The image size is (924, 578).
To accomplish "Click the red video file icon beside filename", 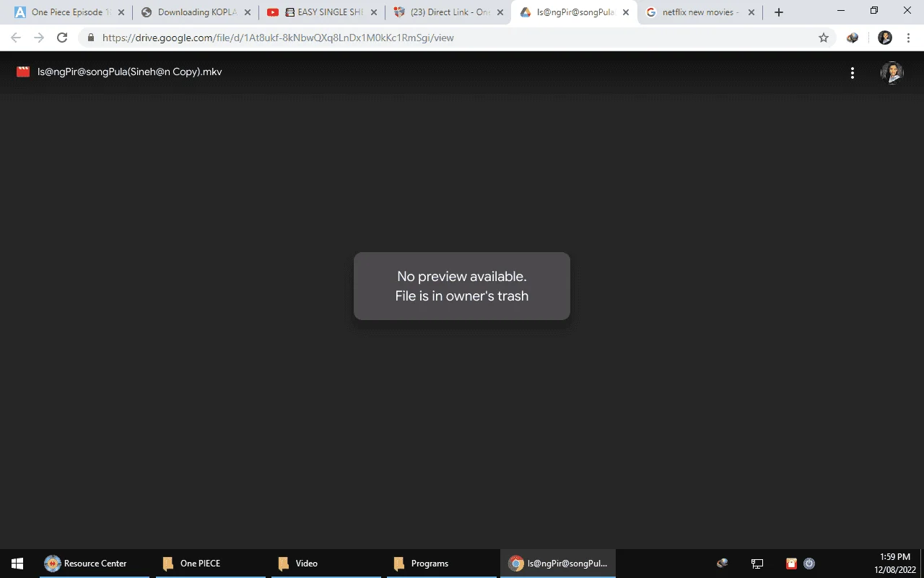I will (23, 72).
